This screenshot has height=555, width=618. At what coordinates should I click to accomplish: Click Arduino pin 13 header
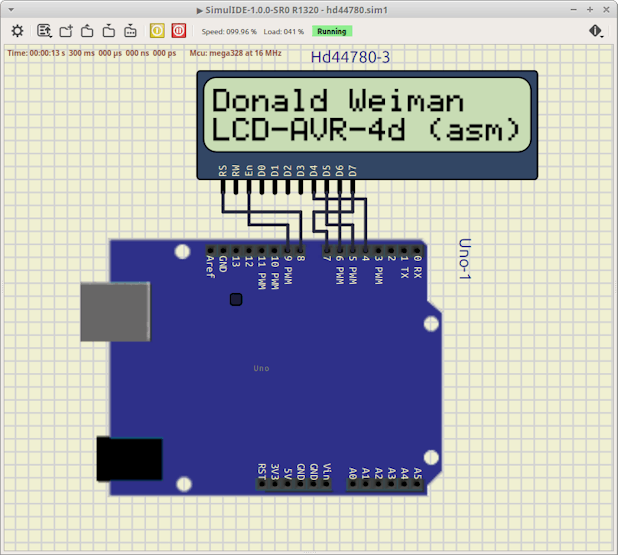236,250
